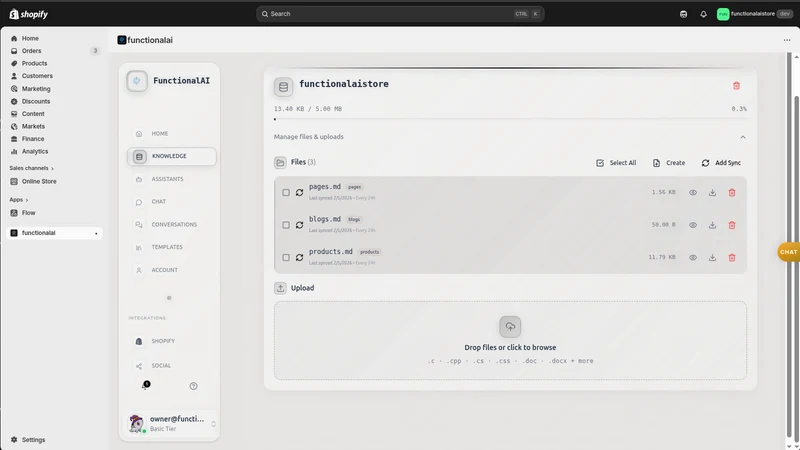Go to HOME in FunctionalAI nav
This screenshot has height=450, width=800.
click(x=159, y=134)
